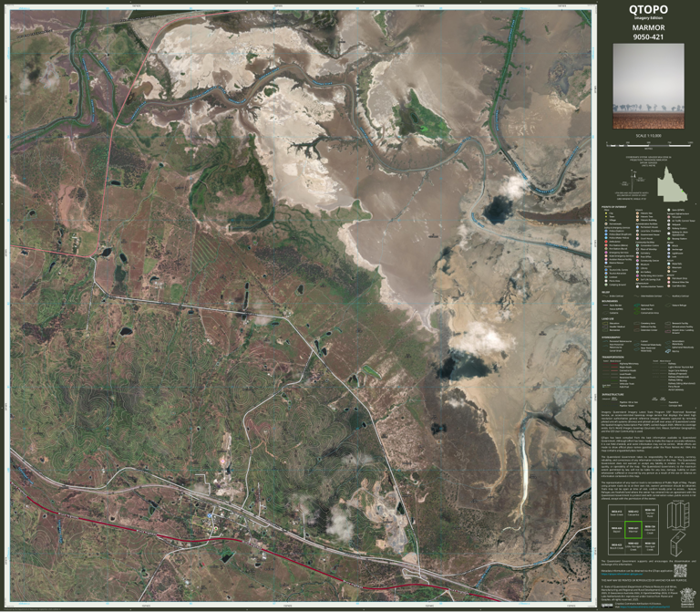Click the QR code for QTopo application
Image resolution: width=700 pixels, height=612 pixels.
(x=679, y=570)
